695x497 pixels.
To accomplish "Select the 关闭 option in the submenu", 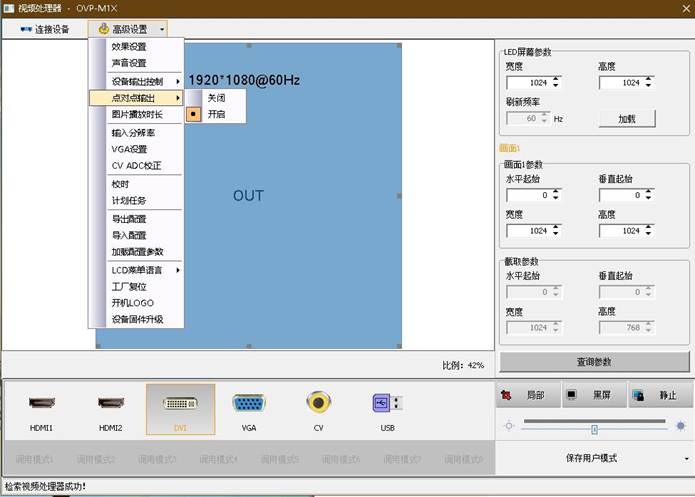I will (217, 98).
